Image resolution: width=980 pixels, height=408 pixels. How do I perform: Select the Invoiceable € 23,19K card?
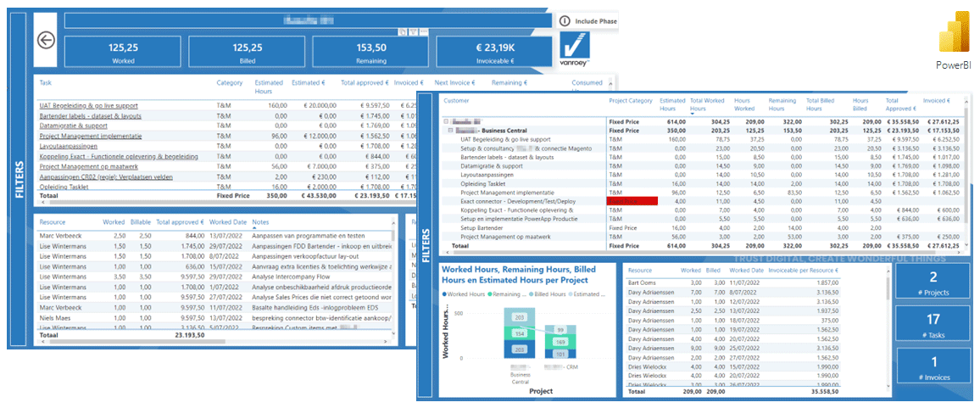pos(494,52)
